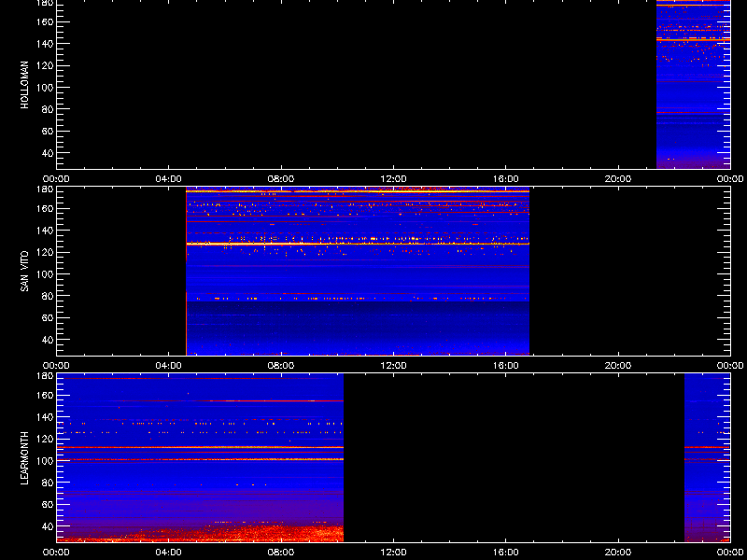Viewport: 747px width, 560px height.
Task: Click the 20:00 time label below Learmonth plot
Action: pos(618,553)
